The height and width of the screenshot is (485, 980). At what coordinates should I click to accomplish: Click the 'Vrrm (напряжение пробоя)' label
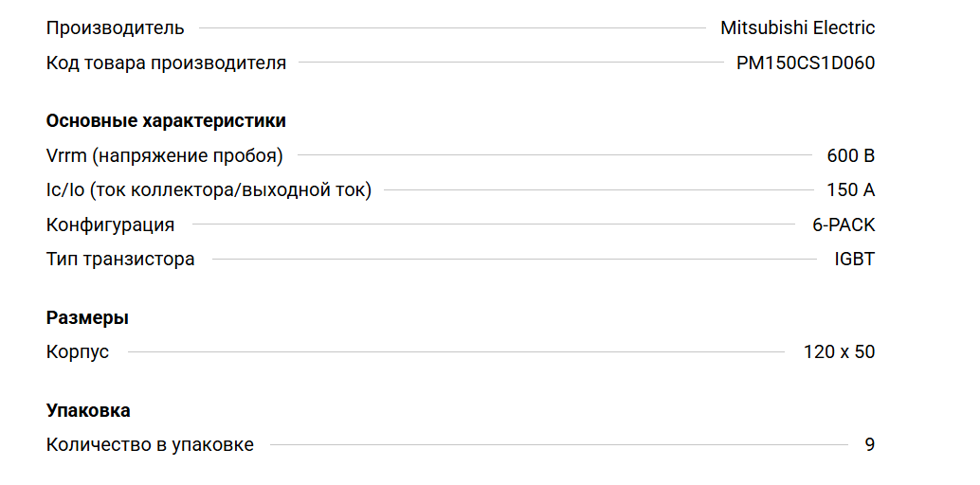(x=165, y=155)
